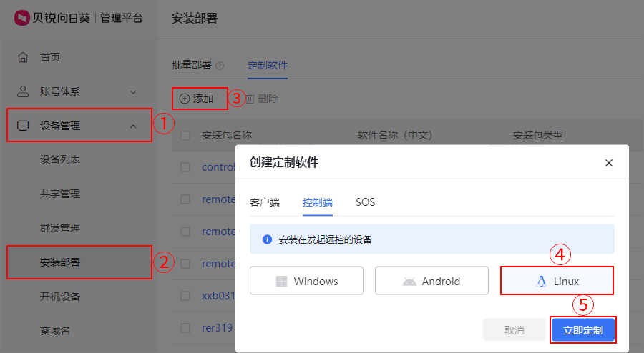The image size is (644, 353).
Task: Click the help icon beside 批量部署
Action: (220, 66)
